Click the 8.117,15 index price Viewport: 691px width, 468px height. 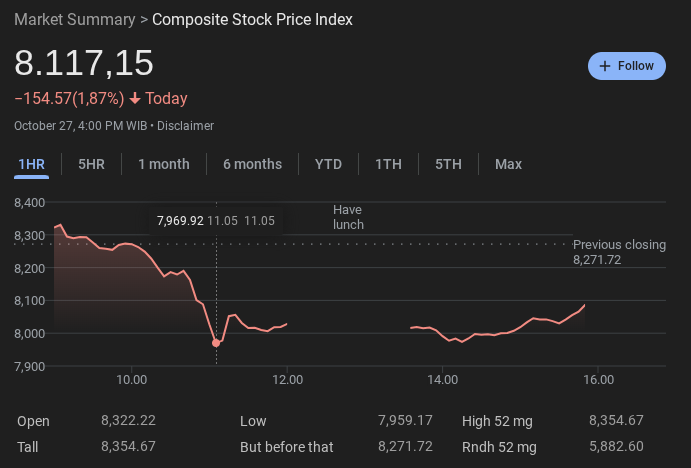point(84,63)
